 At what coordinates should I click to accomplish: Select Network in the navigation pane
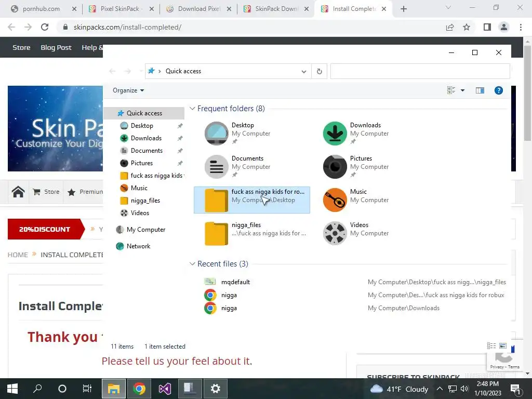[x=138, y=246]
